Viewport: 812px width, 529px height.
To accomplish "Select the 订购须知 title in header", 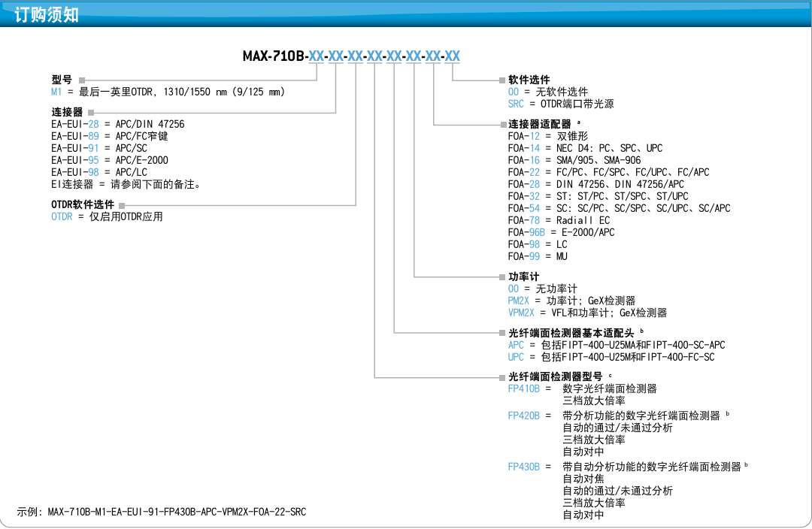I will (47, 14).
